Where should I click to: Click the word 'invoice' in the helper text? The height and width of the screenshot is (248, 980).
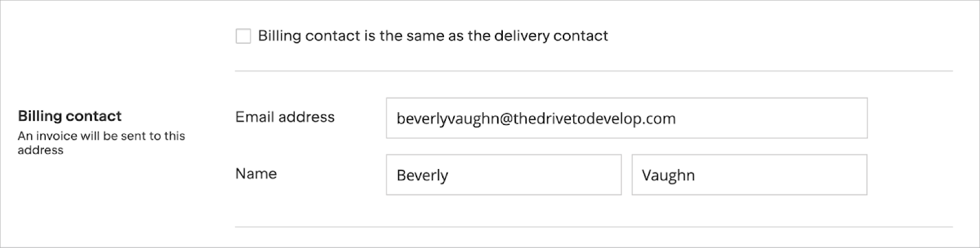point(55,136)
